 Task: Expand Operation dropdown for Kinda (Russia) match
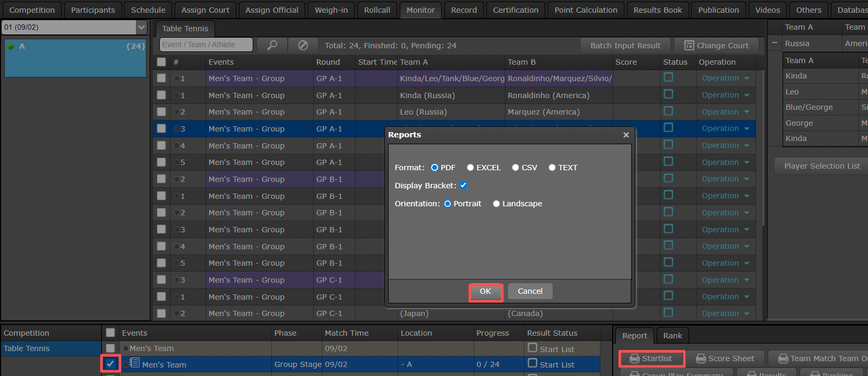tap(747, 95)
